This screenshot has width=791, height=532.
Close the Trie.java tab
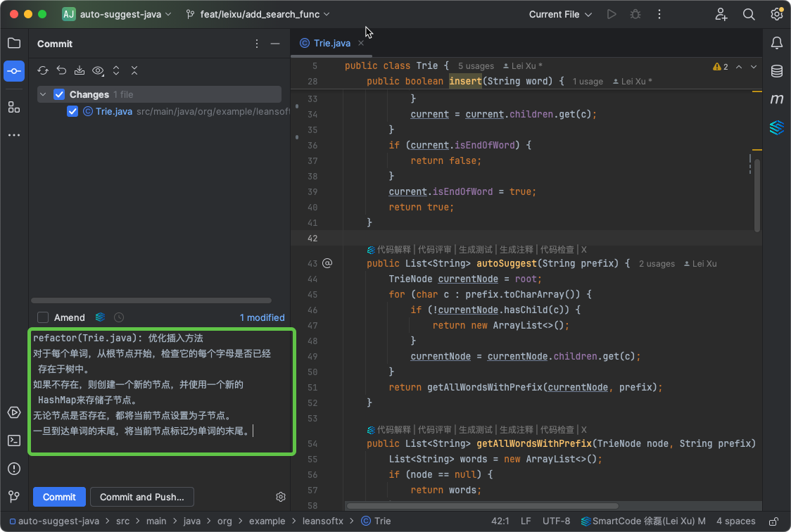(361, 44)
